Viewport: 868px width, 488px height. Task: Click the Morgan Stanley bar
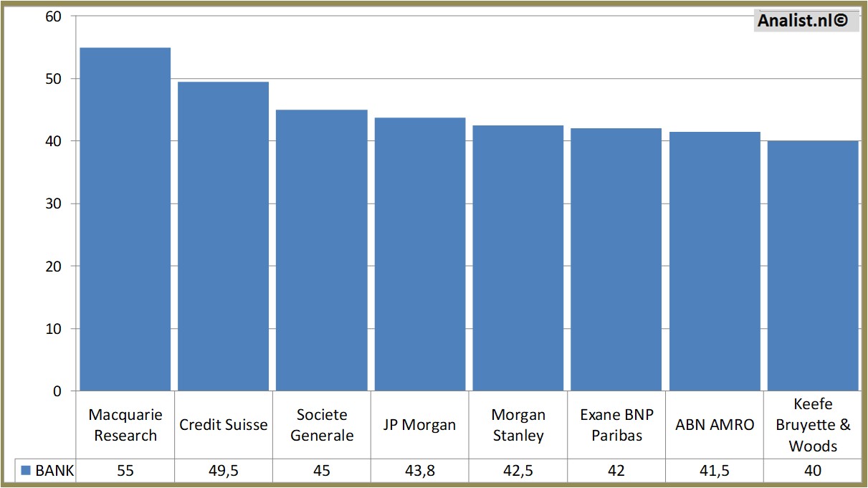pos(518,258)
